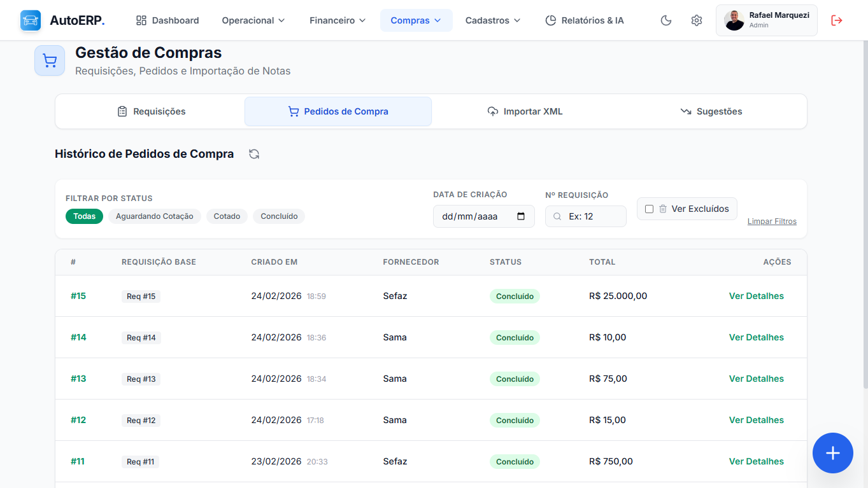Expand the Compras menu
The image size is (868, 488).
(x=416, y=20)
